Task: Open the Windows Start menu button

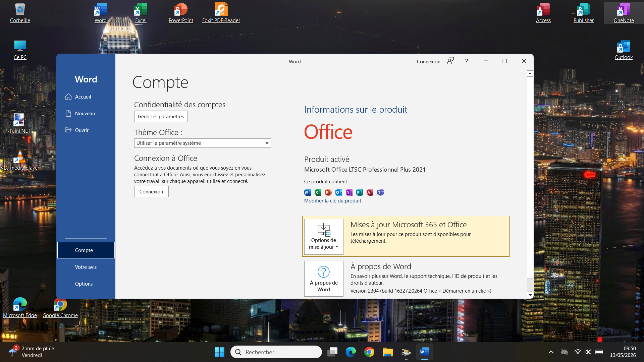Action: tap(219, 352)
